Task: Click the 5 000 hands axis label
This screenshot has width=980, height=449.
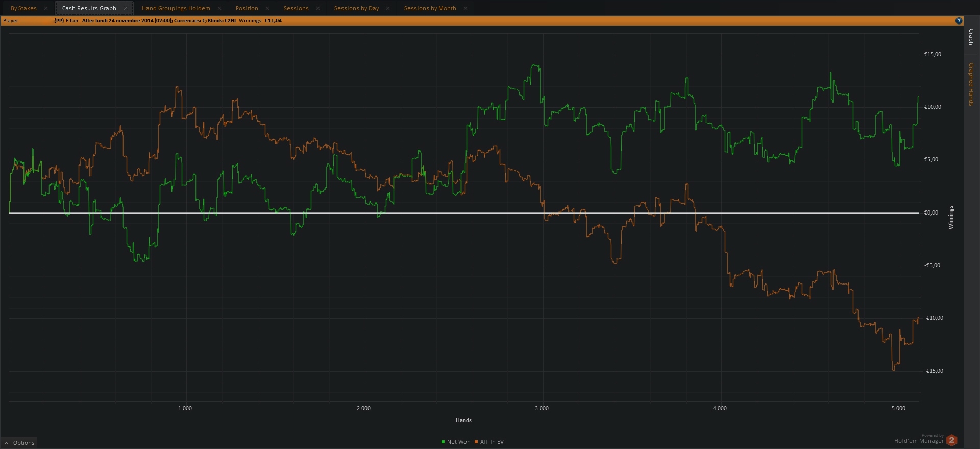Action: [898, 409]
